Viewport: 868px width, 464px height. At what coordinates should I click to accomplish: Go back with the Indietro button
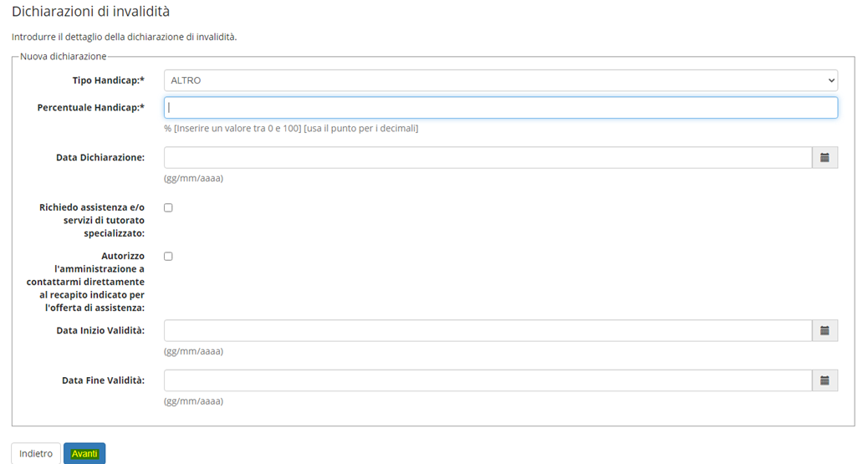[x=36, y=453]
